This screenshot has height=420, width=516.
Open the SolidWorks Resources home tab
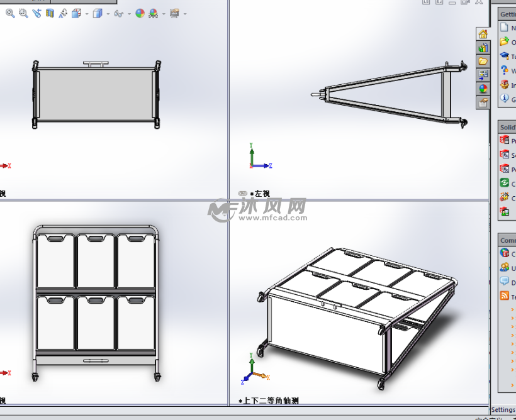tap(483, 34)
